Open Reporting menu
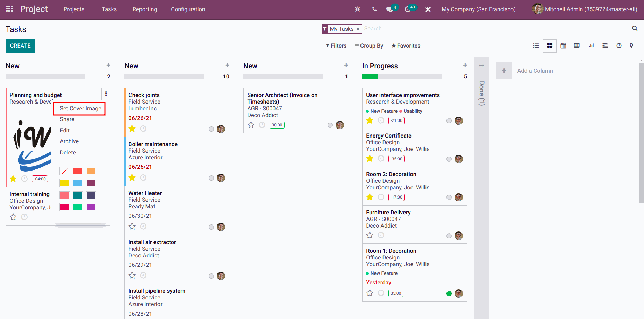This screenshot has width=644, height=319. click(x=145, y=9)
